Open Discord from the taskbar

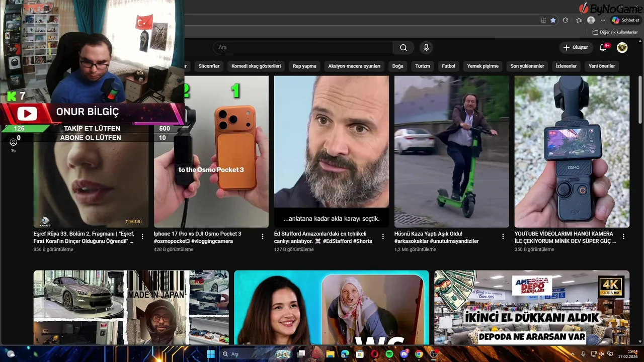pos(404,354)
